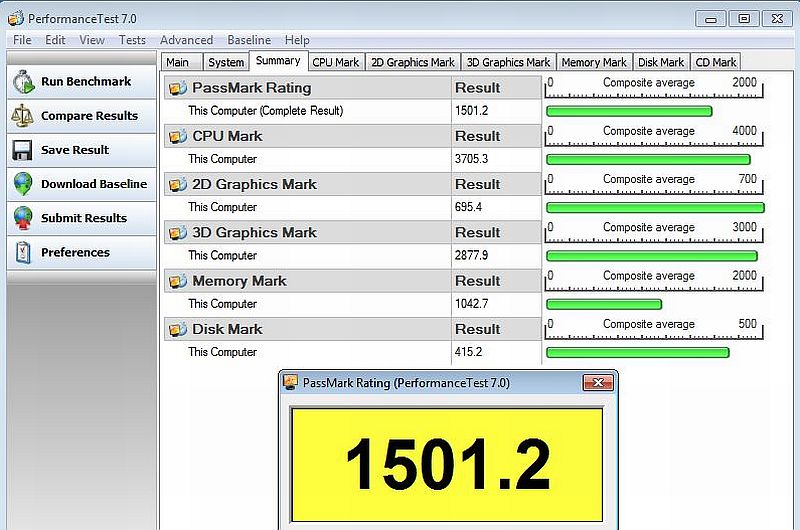
Task: Click the Download Baseline globe icon
Action: pos(23,184)
